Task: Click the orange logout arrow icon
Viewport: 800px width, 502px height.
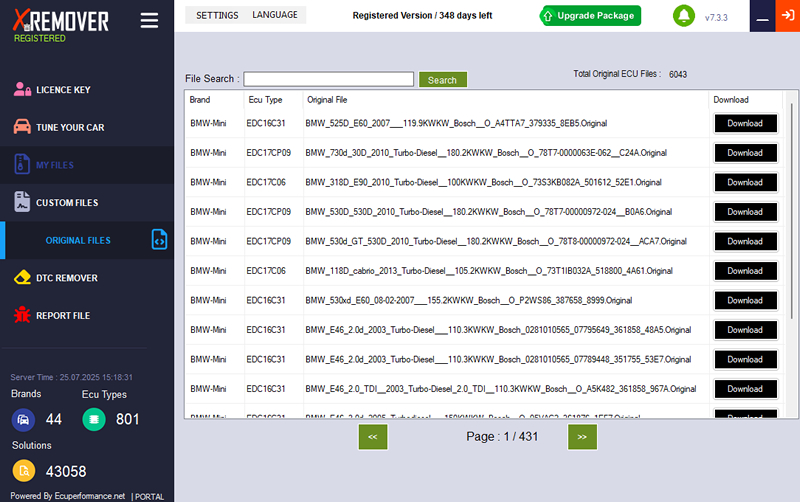Action: click(788, 16)
